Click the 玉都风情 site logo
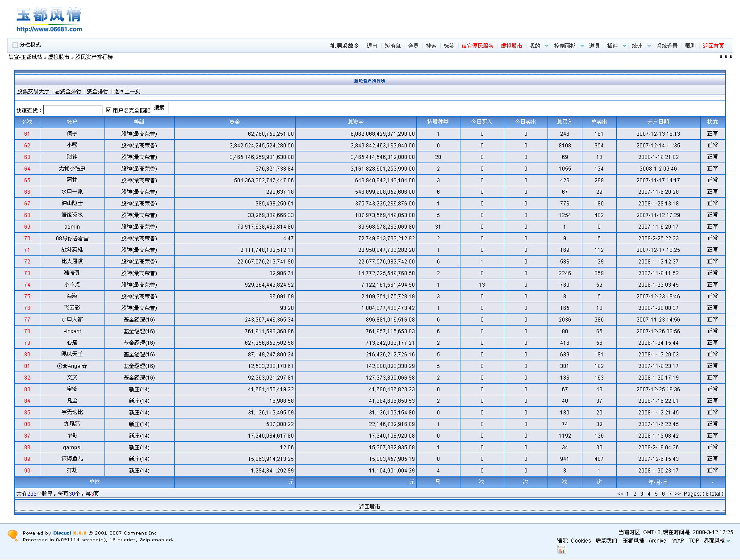This screenshot has width=740, height=560. coord(49,20)
